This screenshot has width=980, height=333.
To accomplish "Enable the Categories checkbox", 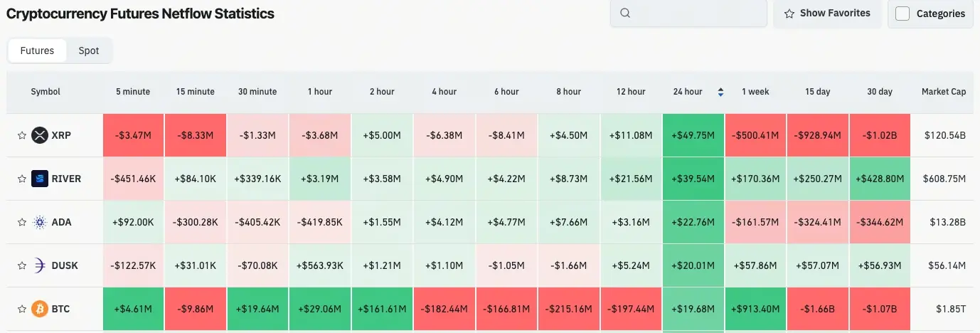I will pyautogui.click(x=902, y=14).
